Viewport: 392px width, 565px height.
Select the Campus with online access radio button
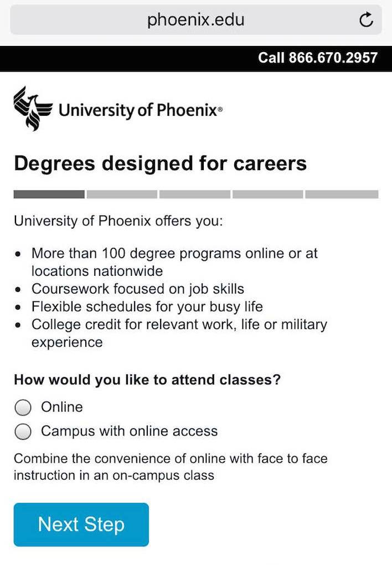coord(23,432)
